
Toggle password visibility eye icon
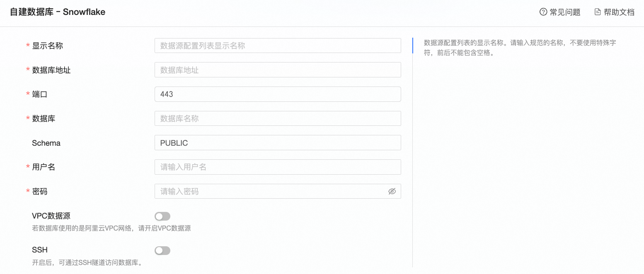coord(392,191)
